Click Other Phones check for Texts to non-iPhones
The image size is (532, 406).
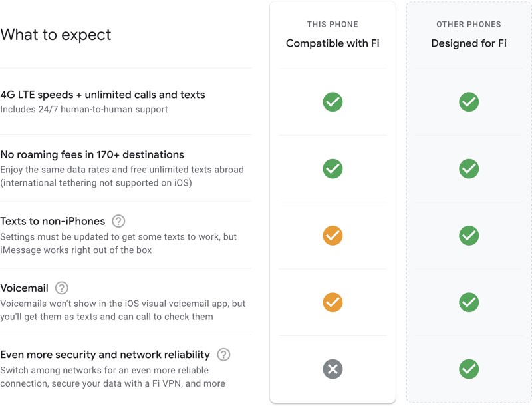pos(469,236)
